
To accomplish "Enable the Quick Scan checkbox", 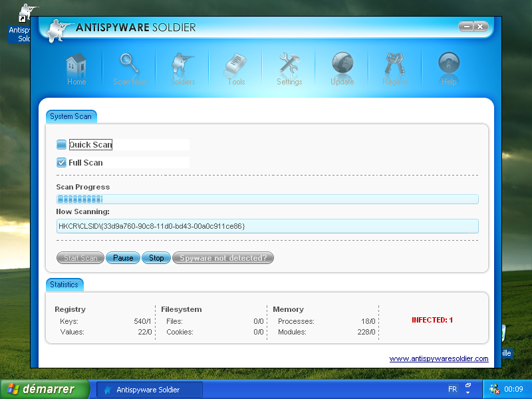I will tap(61, 144).
